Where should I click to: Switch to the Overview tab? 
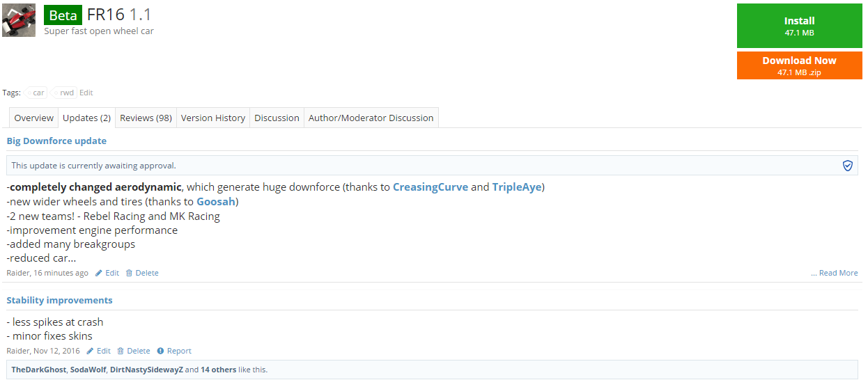pyautogui.click(x=33, y=118)
